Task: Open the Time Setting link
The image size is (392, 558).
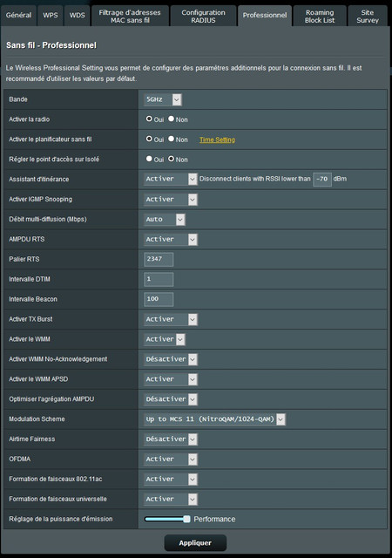Action: 217,139
